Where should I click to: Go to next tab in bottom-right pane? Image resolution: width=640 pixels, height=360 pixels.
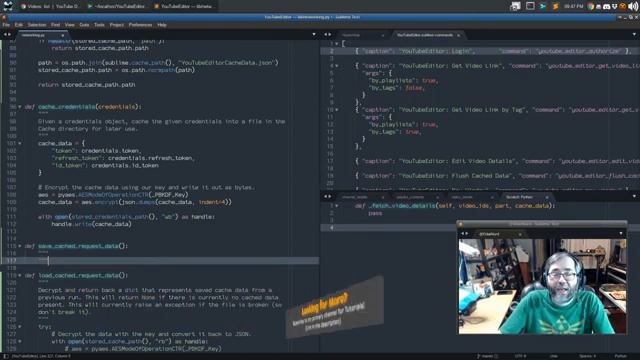330,197
